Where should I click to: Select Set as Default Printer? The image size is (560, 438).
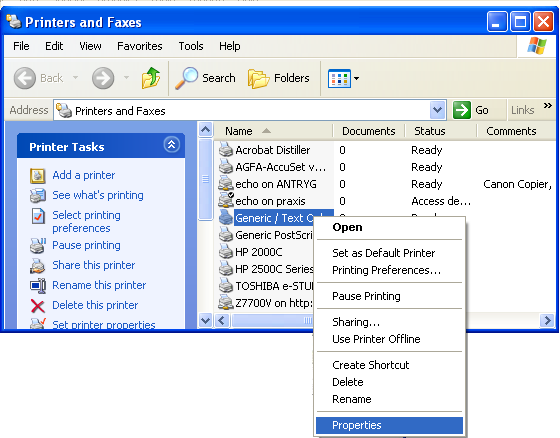(x=389, y=253)
